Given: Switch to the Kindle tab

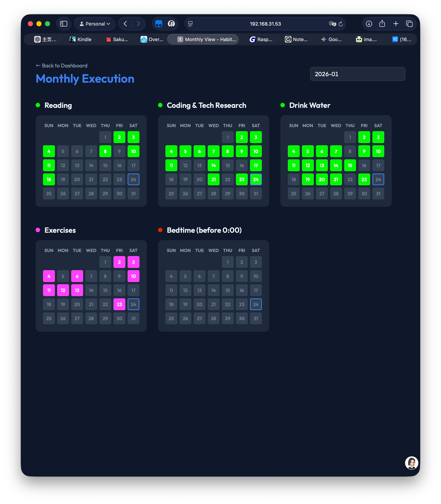Looking at the screenshot, I should [80, 39].
